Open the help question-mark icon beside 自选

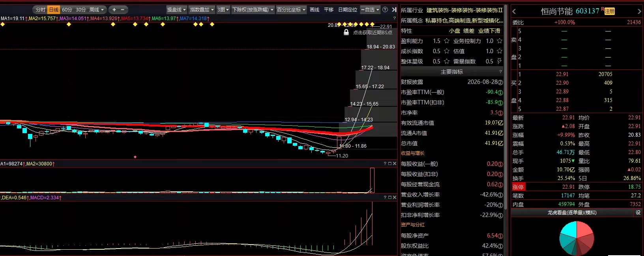385,9
